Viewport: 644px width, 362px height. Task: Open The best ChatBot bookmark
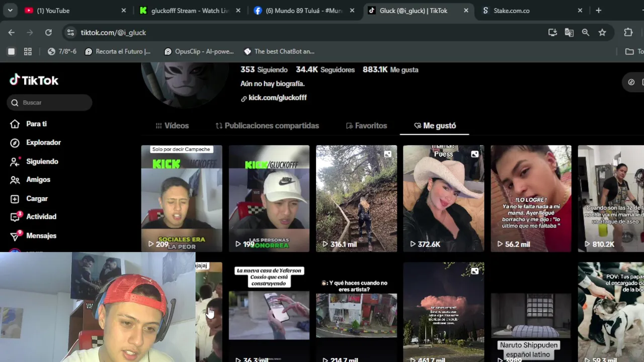coord(279,51)
